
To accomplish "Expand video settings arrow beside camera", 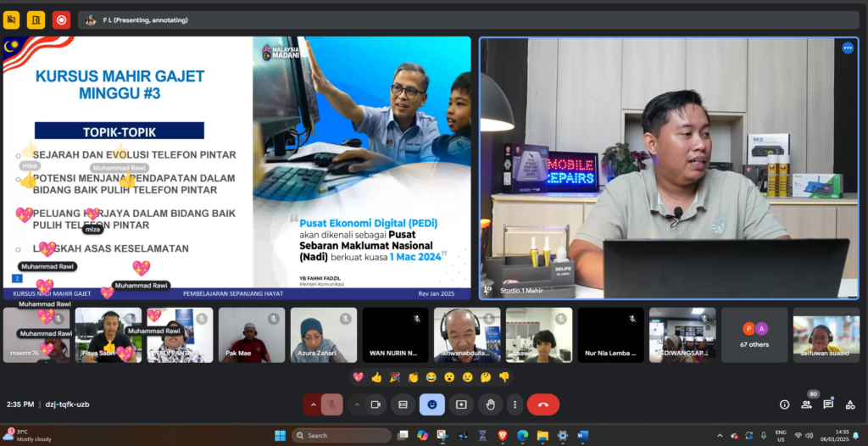I will pos(357,404).
